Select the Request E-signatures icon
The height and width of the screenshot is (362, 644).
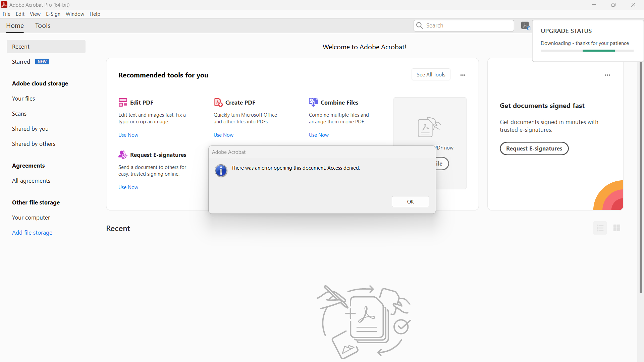[123, 155]
